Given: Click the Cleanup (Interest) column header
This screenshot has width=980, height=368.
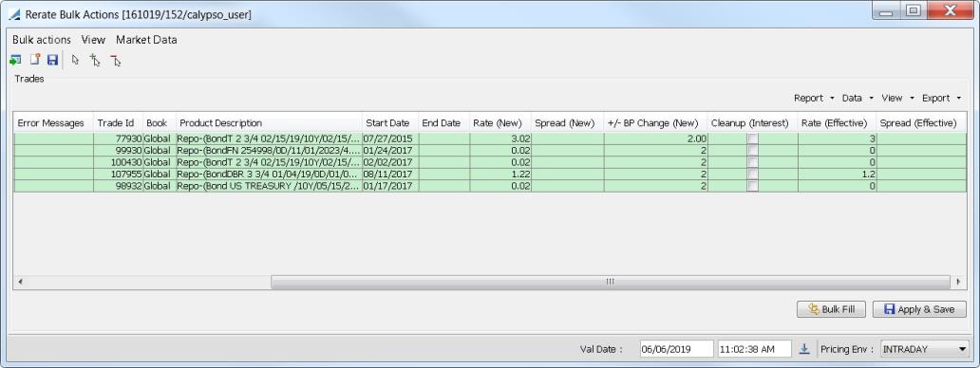Looking at the screenshot, I should point(752,123).
